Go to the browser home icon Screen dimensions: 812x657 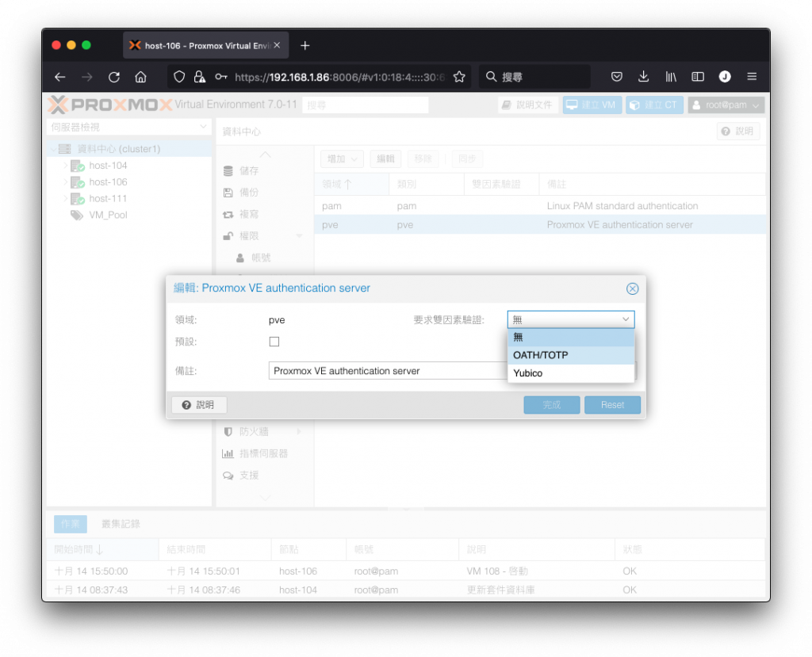click(140, 77)
